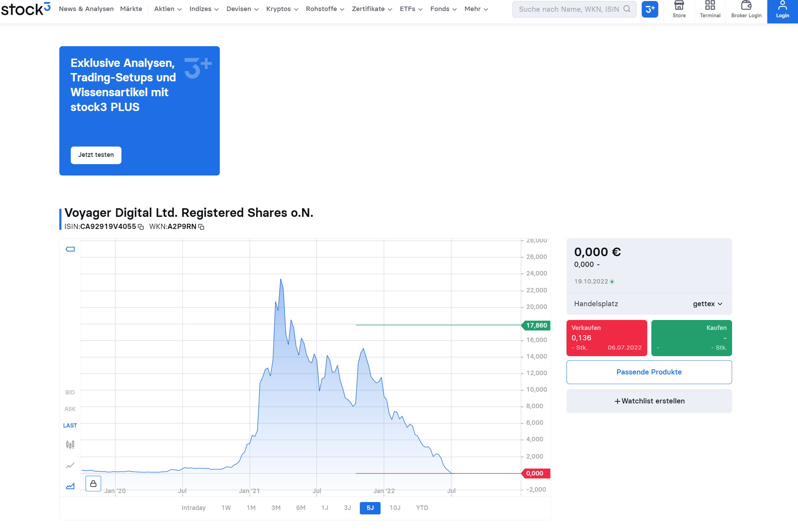
Task: Click the lock icon on chart
Action: coord(93,484)
